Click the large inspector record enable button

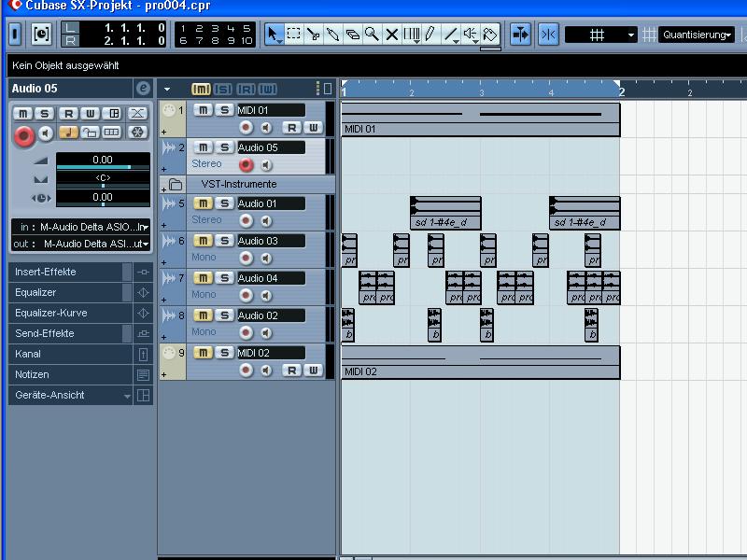tap(24, 135)
